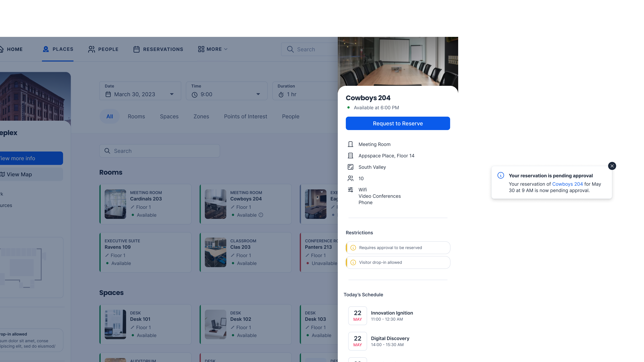644x362 pixels.
Task: Open Desk 101 thumbnail
Action: click(115, 324)
